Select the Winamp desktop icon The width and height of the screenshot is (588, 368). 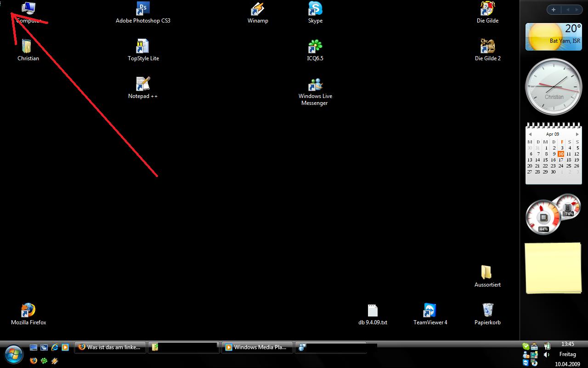(258, 12)
